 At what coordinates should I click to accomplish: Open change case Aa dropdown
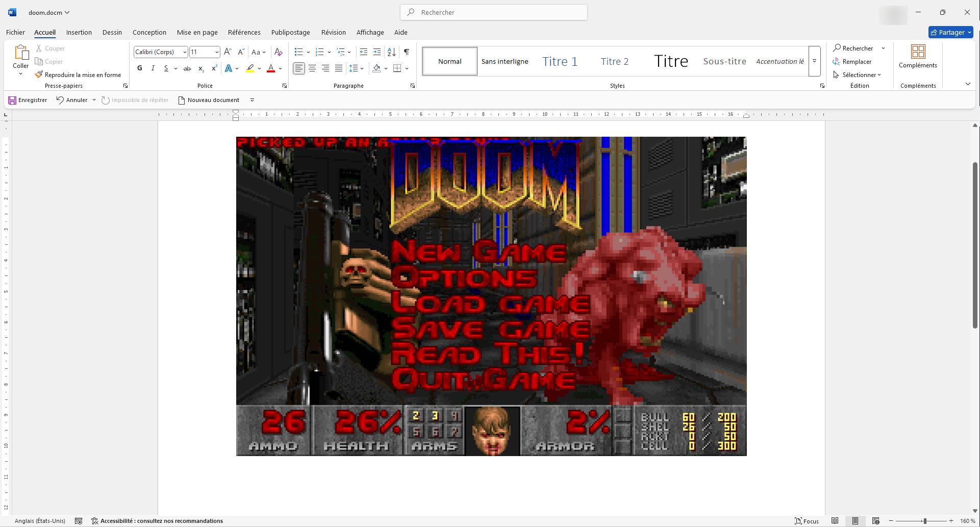click(259, 52)
